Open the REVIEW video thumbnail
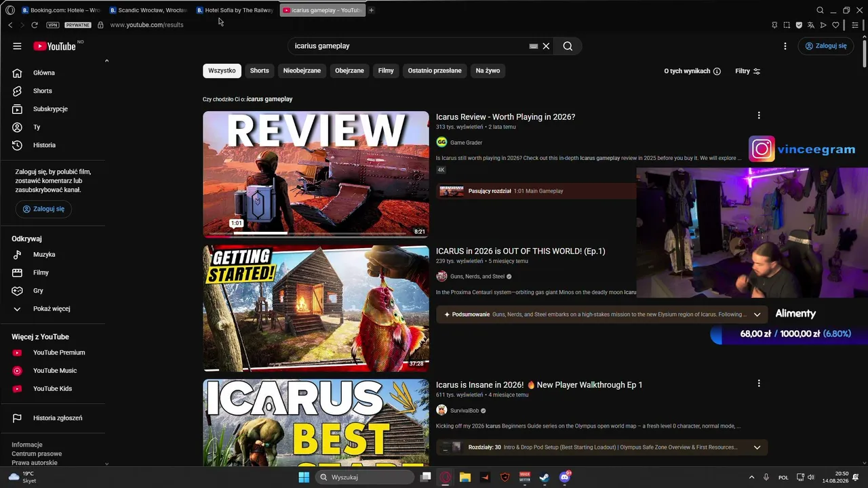This screenshot has width=868, height=488. point(316,174)
